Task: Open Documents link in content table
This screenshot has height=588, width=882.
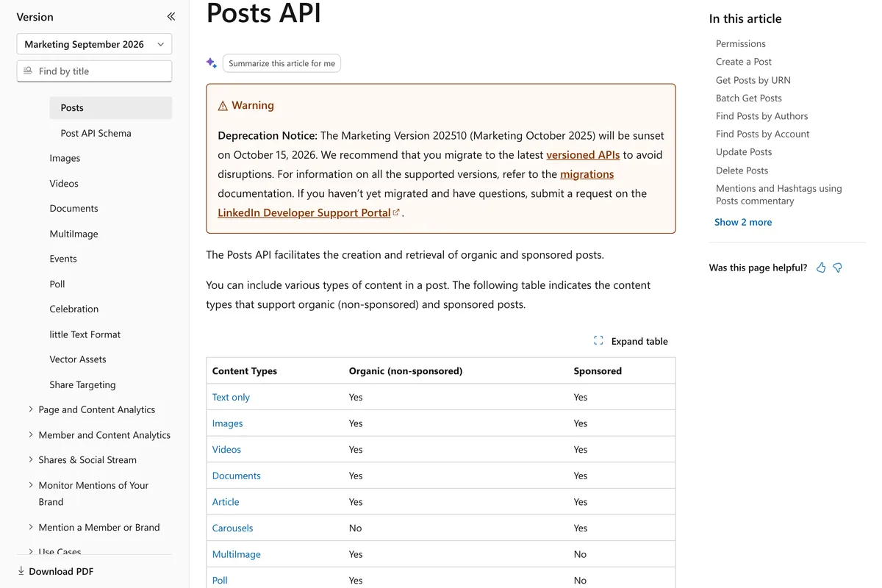Action: [236, 476]
